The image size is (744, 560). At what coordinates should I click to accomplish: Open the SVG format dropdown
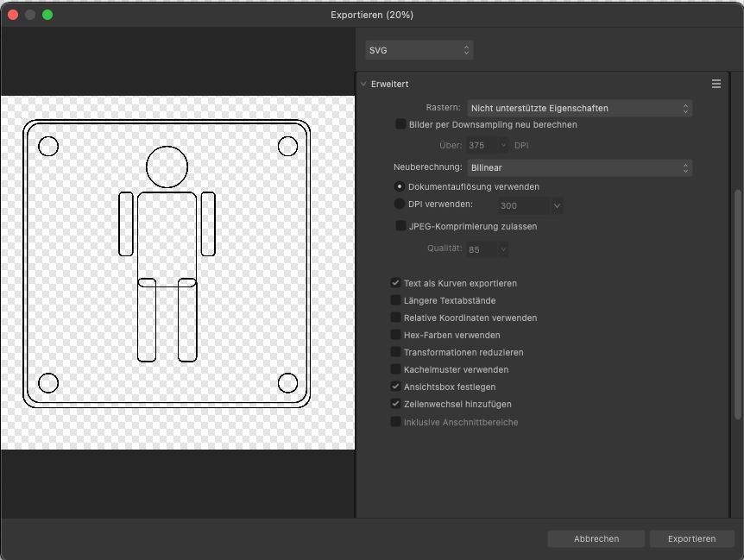coord(419,50)
